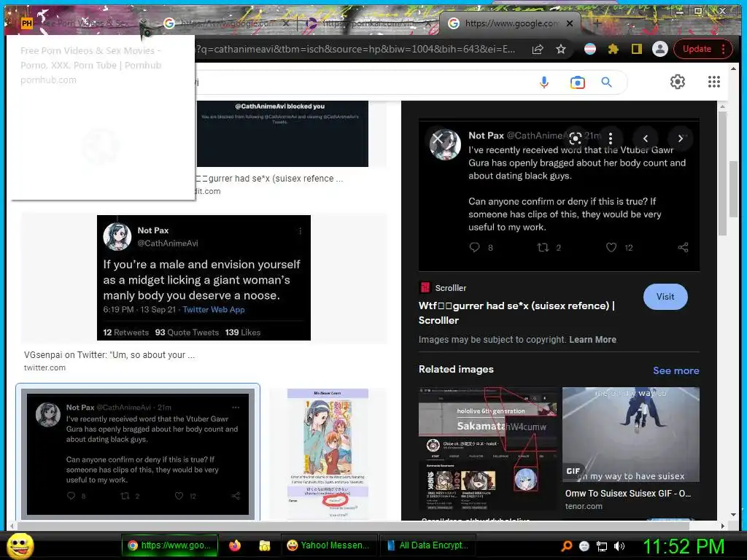This screenshot has width=747, height=560.
Task: Open the Start smiley button on taskbar
Action: click(x=20, y=545)
